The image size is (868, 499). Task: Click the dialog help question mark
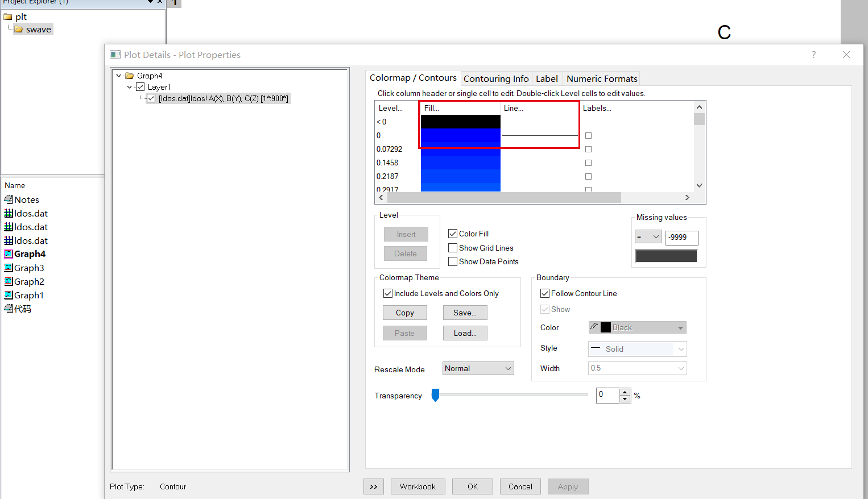[x=813, y=55]
